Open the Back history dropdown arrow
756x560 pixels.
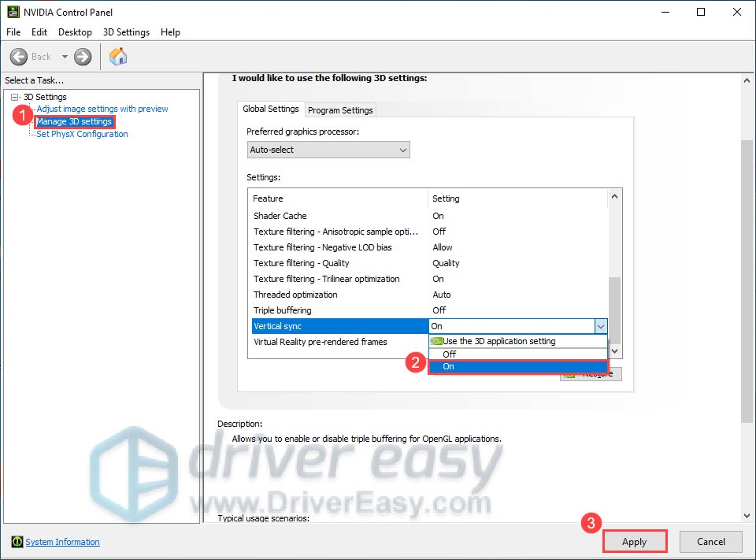pos(65,57)
